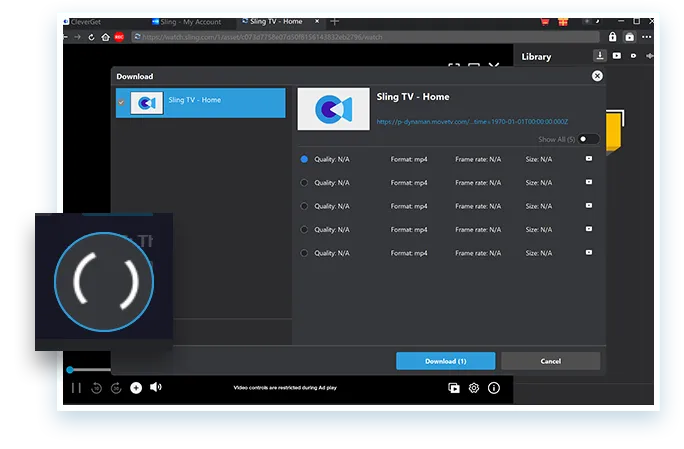Open the shopping cart icon in the title bar

[x=545, y=21]
